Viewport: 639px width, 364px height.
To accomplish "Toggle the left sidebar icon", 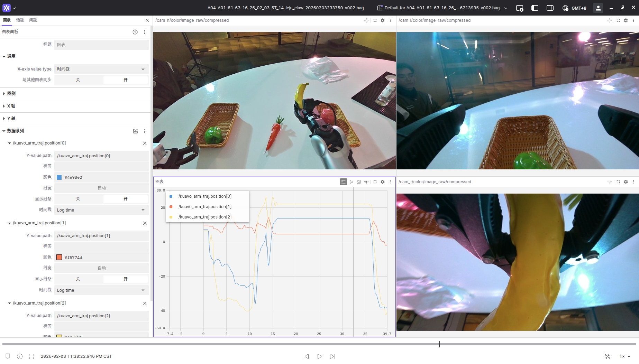I will coord(535,8).
